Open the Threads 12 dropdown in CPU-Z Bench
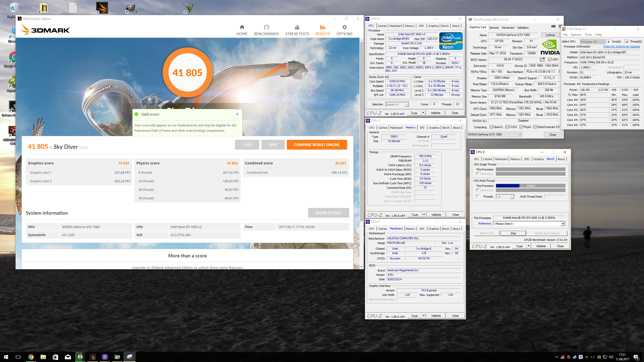644x362 pixels. pos(505,197)
